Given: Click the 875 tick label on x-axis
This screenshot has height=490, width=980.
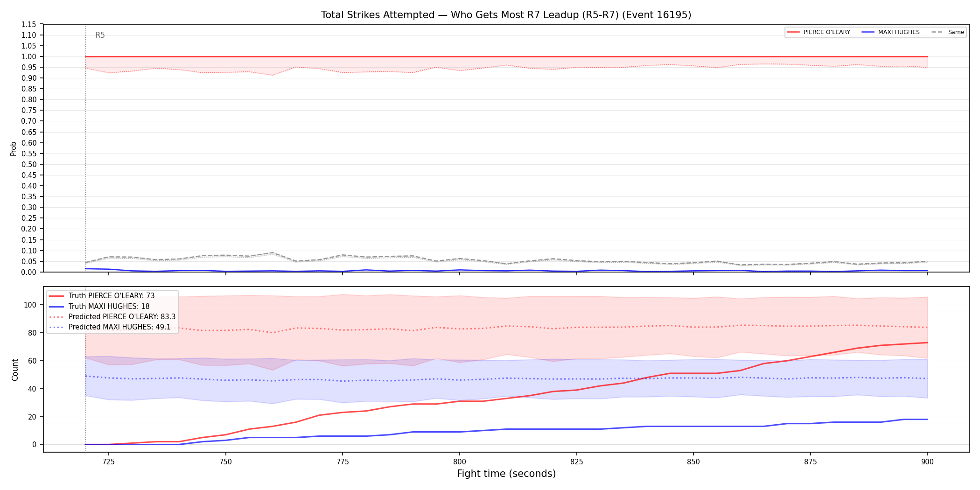Looking at the screenshot, I should pyautogui.click(x=811, y=462).
